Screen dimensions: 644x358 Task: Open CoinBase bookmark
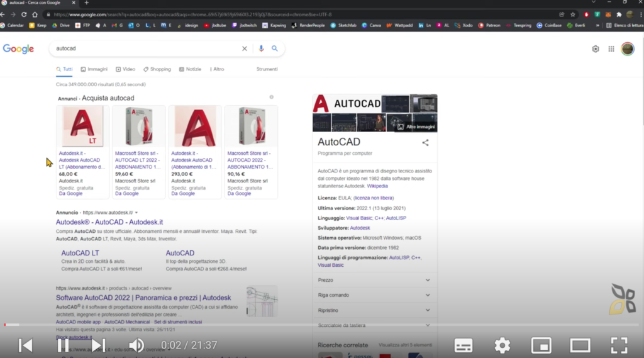coord(549,25)
